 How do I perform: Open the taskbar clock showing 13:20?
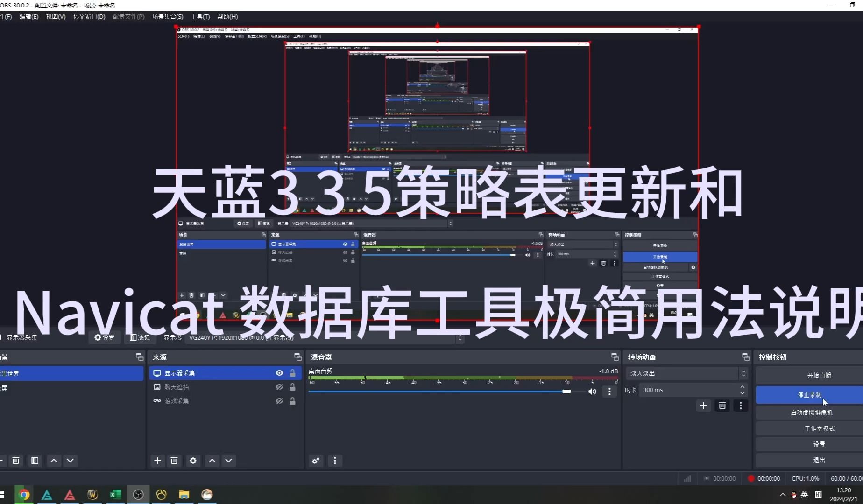[x=843, y=495]
